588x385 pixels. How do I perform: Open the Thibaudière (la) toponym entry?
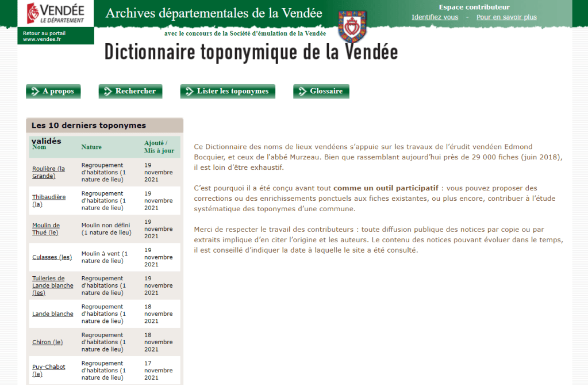click(x=49, y=200)
